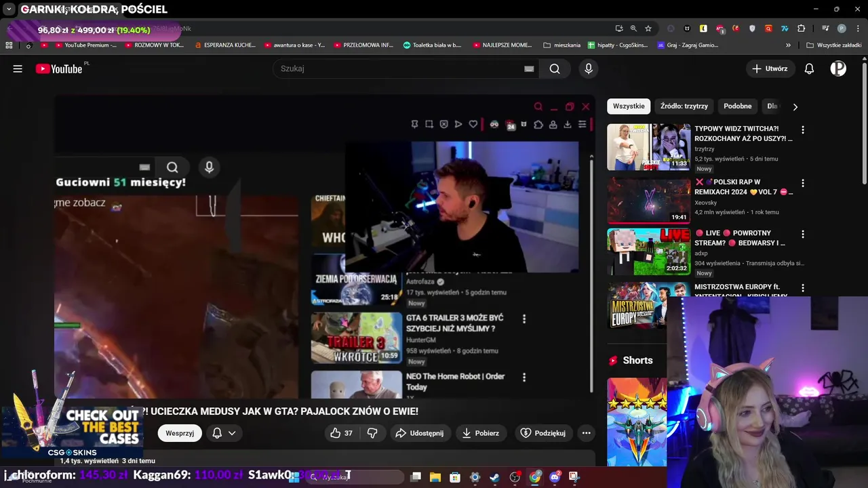Click the Windows Start button
The width and height of the screenshot is (868, 488).
[294, 477]
